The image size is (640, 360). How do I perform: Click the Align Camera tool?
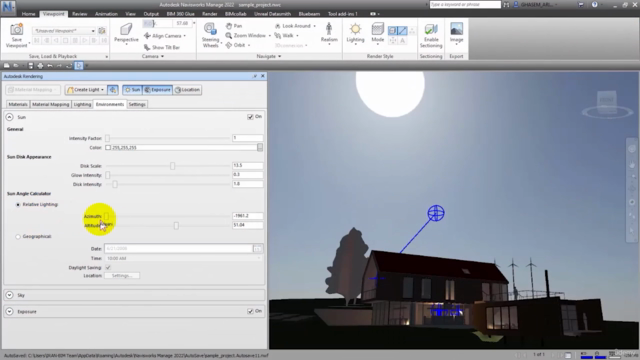click(x=165, y=36)
